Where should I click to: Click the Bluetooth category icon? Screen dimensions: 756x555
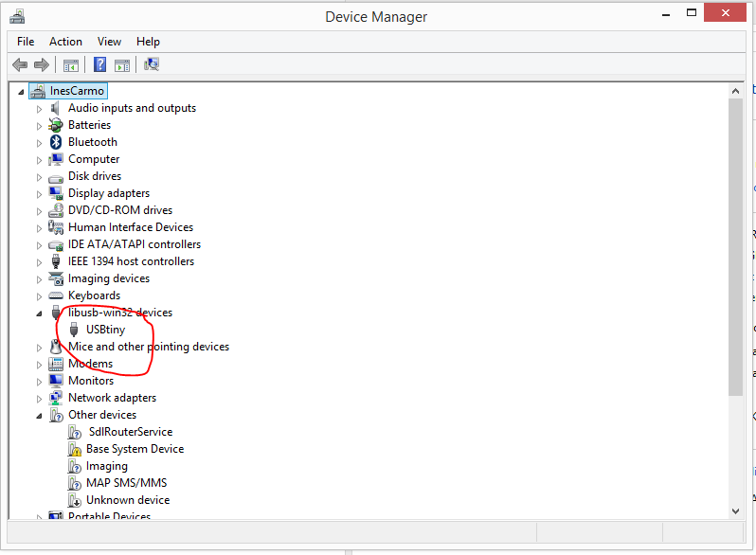pos(56,142)
